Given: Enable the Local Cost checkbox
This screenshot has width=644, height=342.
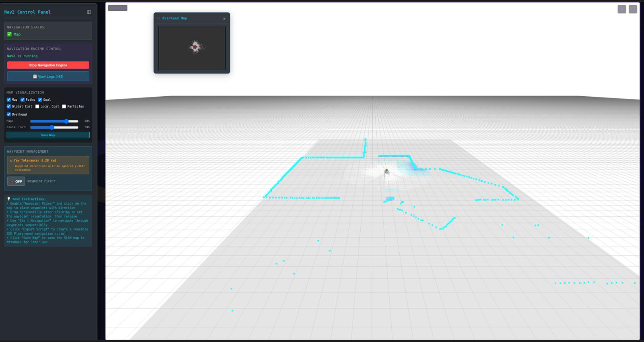Looking at the screenshot, I should [37, 106].
